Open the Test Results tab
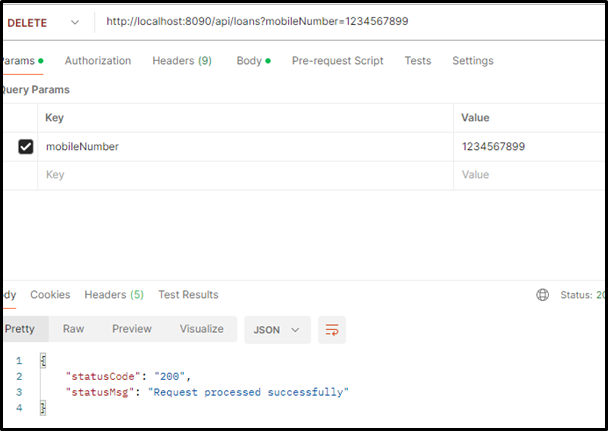 click(188, 295)
